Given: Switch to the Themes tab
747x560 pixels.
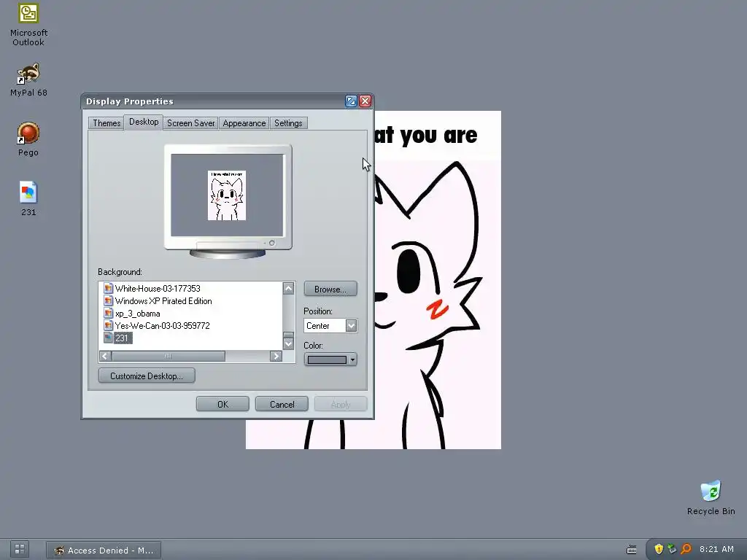Looking at the screenshot, I should 107,123.
